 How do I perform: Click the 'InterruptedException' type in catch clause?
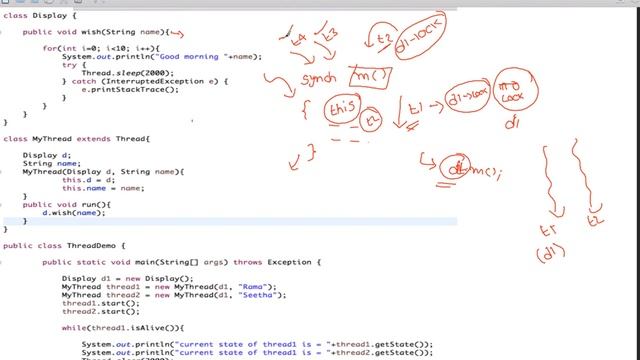coord(156,81)
